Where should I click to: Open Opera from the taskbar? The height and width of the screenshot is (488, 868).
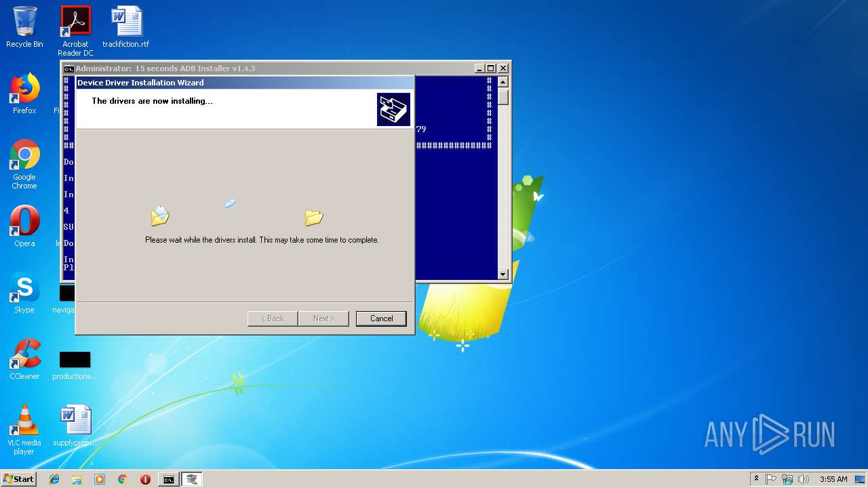pyautogui.click(x=145, y=479)
